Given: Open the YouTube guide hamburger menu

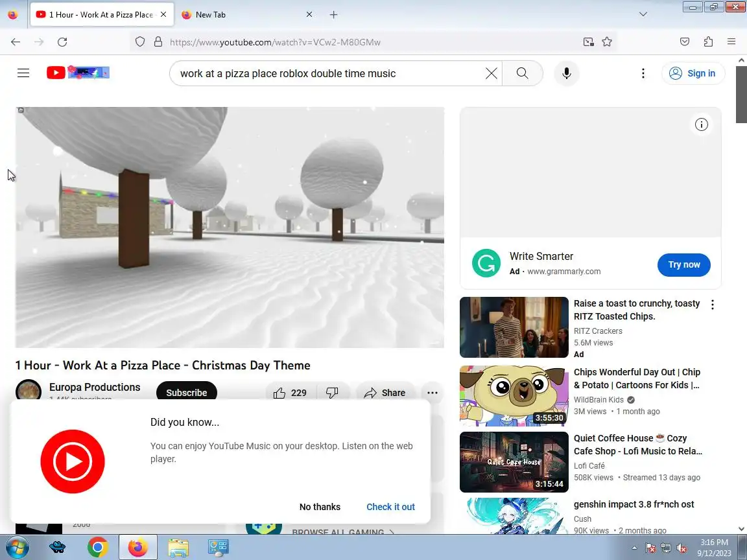Looking at the screenshot, I should point(23,73).
